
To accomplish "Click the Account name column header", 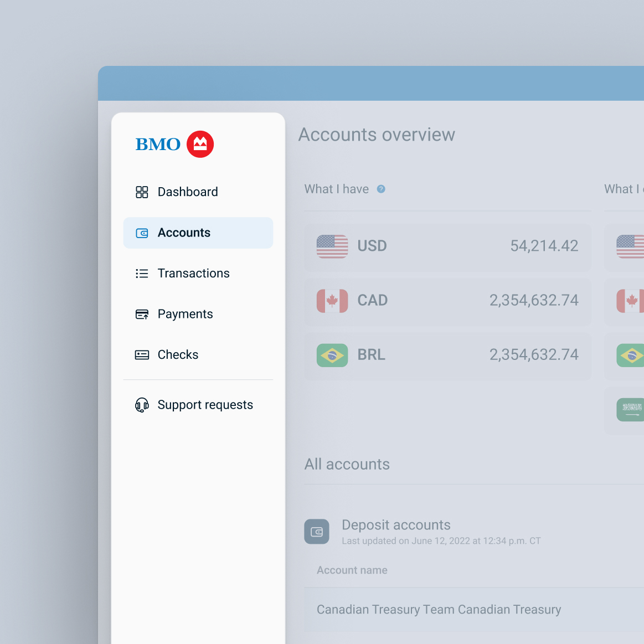I will point(352,570).
